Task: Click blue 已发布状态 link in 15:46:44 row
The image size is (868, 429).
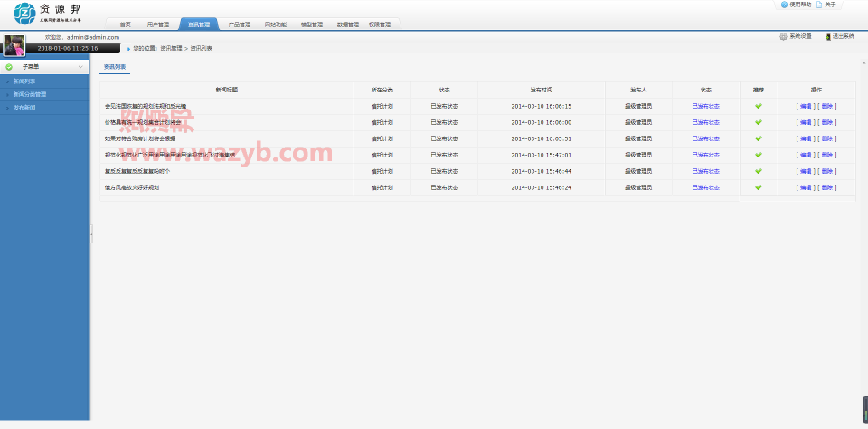Action: point(706,171)
